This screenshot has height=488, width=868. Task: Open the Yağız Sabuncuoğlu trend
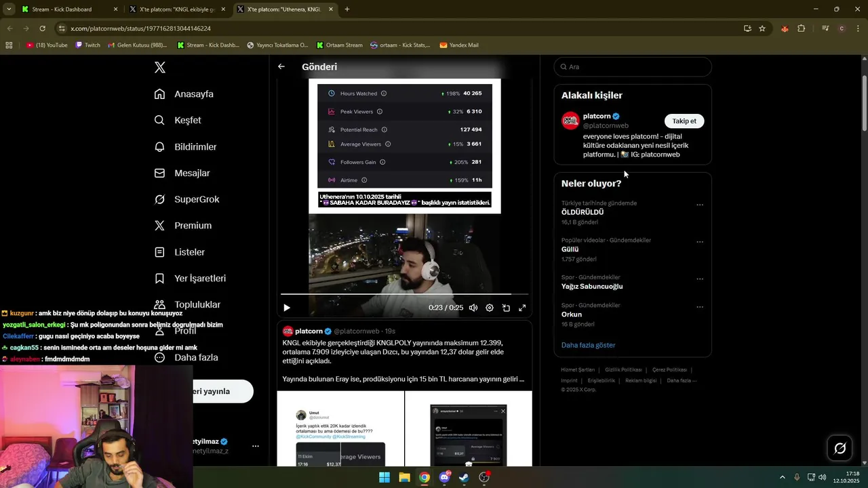[592, 287]
